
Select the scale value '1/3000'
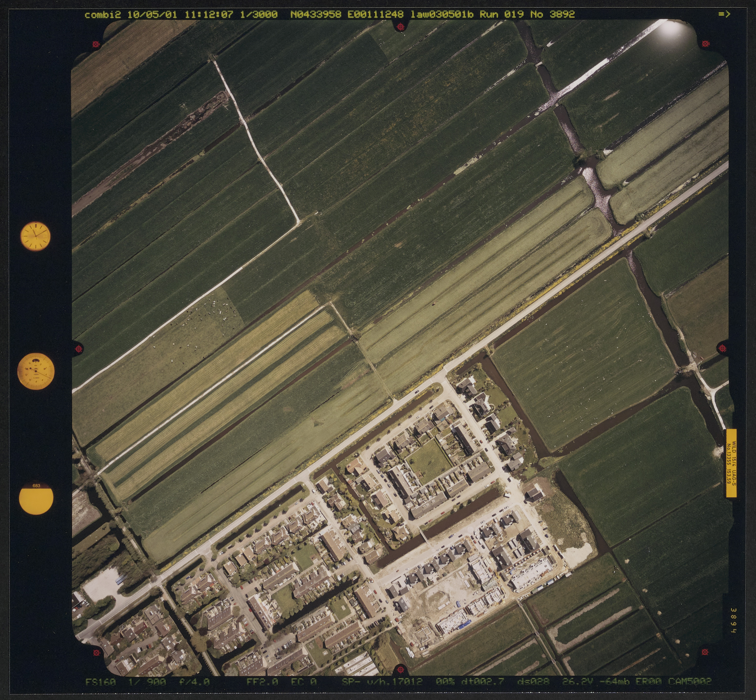pyautogui.click(x=259, y=14)
